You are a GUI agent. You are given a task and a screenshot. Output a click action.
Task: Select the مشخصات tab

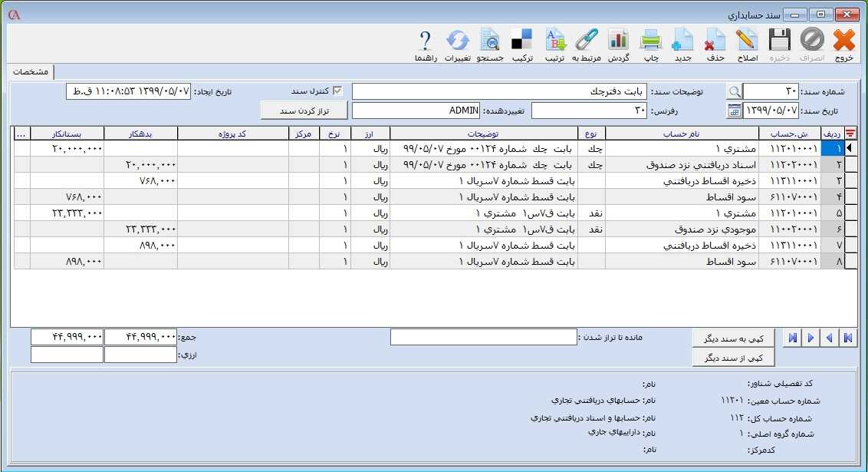[31, 71]
